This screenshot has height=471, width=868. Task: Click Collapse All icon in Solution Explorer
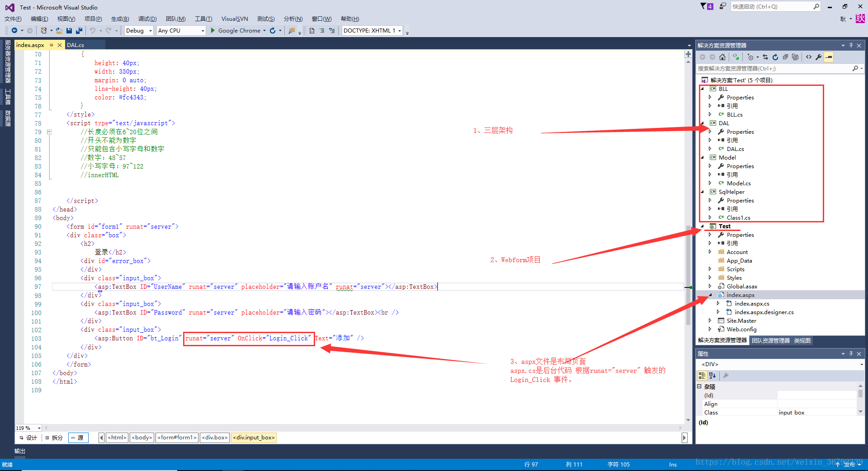(x=785, y=57)
